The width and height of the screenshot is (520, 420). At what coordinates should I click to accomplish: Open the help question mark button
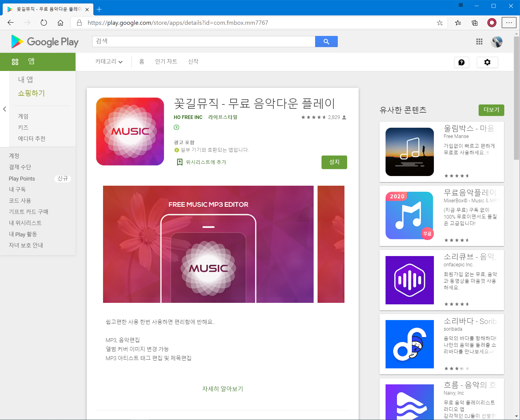tap(461, 62)
